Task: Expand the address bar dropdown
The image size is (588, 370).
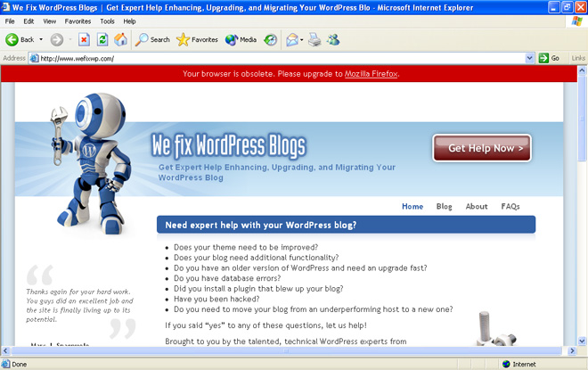Action: [x=529, y=58]
